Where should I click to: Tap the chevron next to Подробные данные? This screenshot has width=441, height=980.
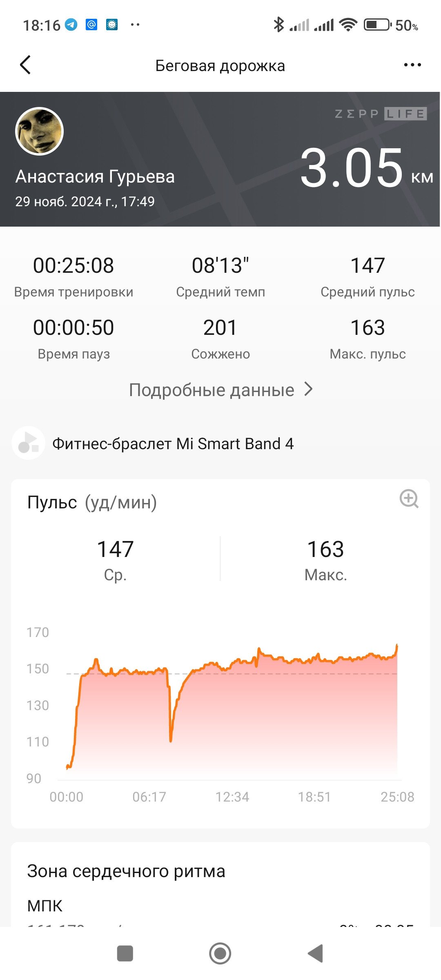click(x=309, y=389)
